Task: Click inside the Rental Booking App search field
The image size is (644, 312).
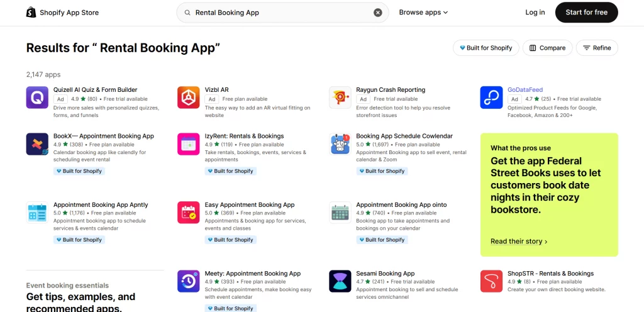Action: pyautogui.click(x=281, y=13)
